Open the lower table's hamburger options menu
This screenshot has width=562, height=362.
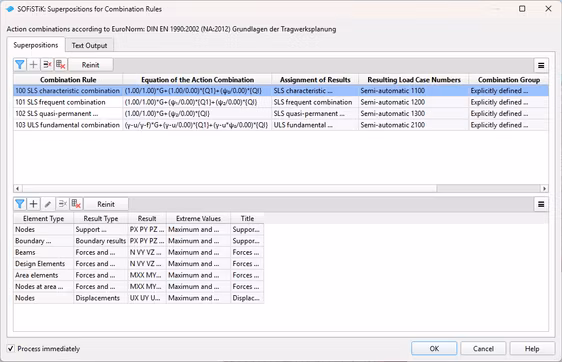[x=541, y=204]
